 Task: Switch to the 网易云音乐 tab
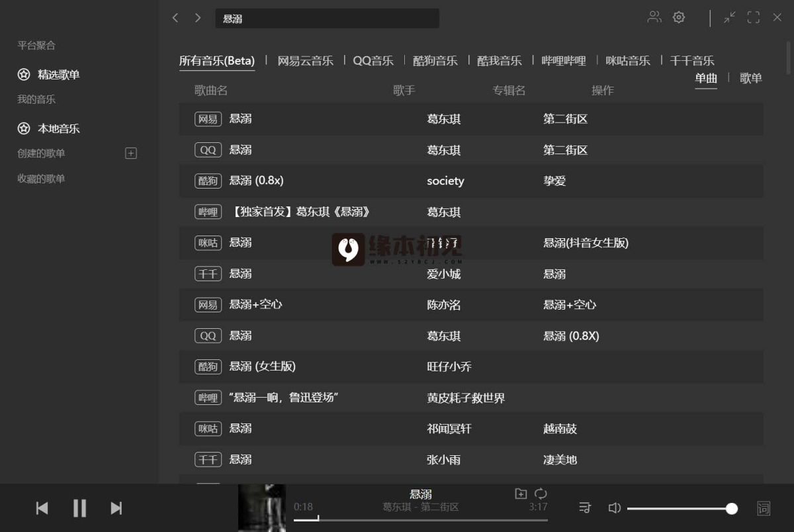pyautogui.click(x=306, y=61)
